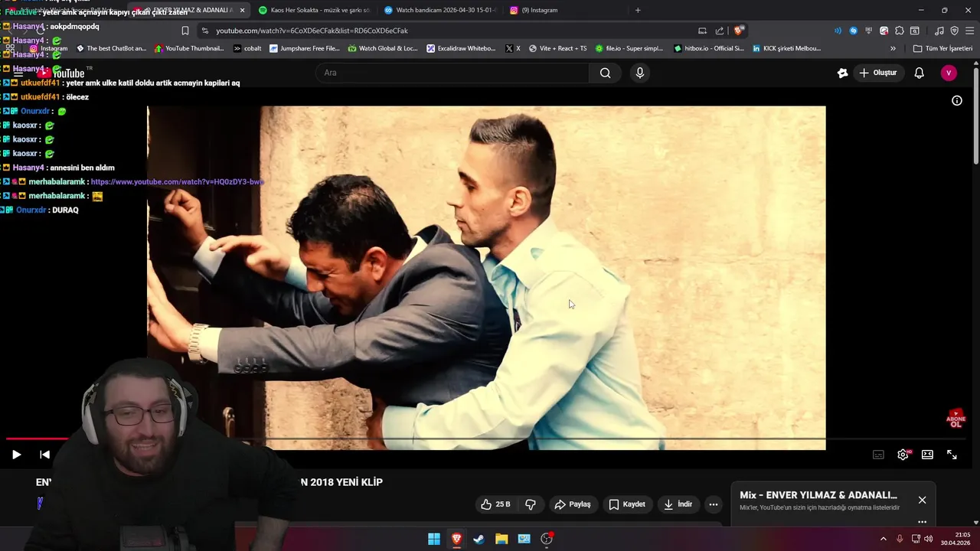
Task: Go to the previous video in playlist
Action: click(45, 455)
